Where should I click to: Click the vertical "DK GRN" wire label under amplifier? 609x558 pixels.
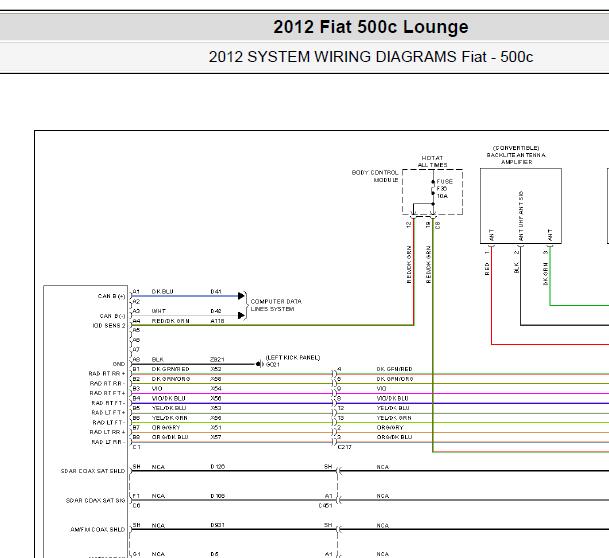coord(546,274)
